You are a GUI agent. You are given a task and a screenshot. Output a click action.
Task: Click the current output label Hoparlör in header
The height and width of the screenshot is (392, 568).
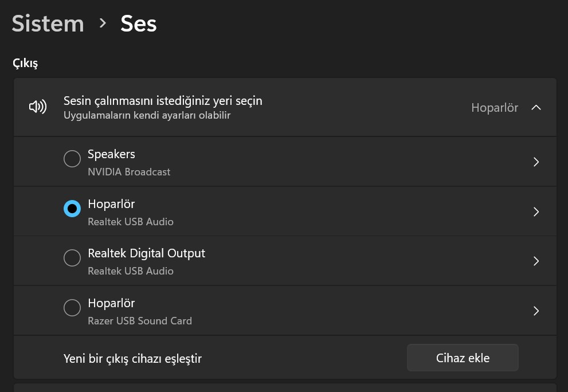click(494, 108)
